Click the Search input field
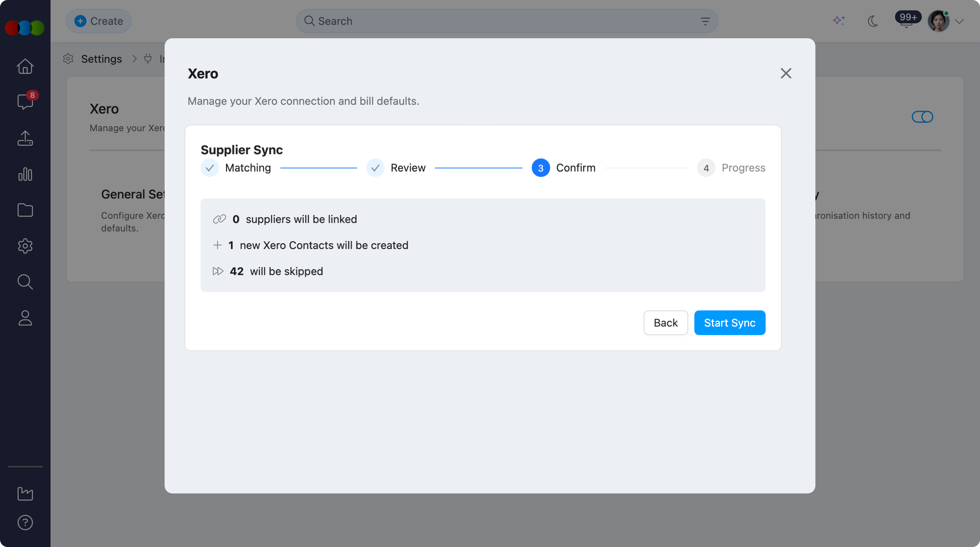The image size is (980, 547). 507,21
